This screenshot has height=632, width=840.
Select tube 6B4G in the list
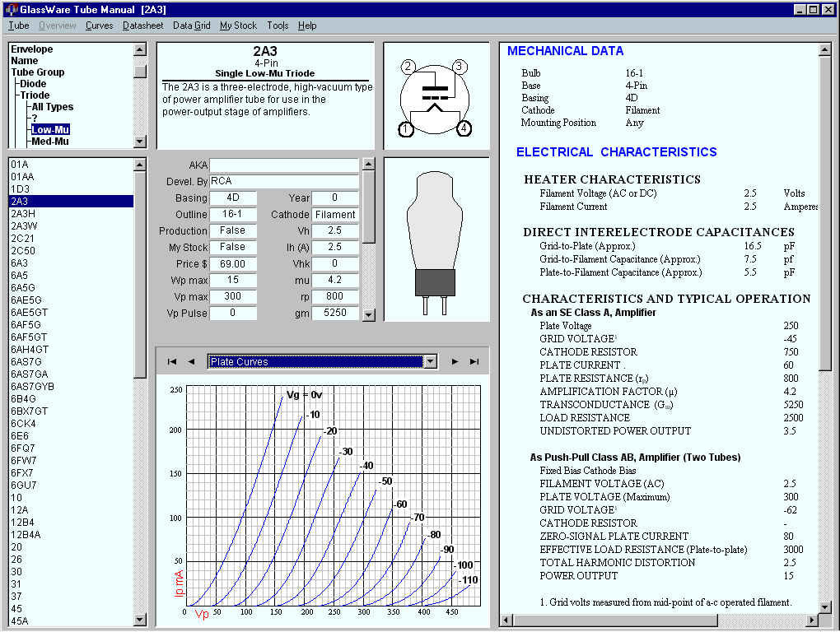pyautogui.click(x=72, y=398)
